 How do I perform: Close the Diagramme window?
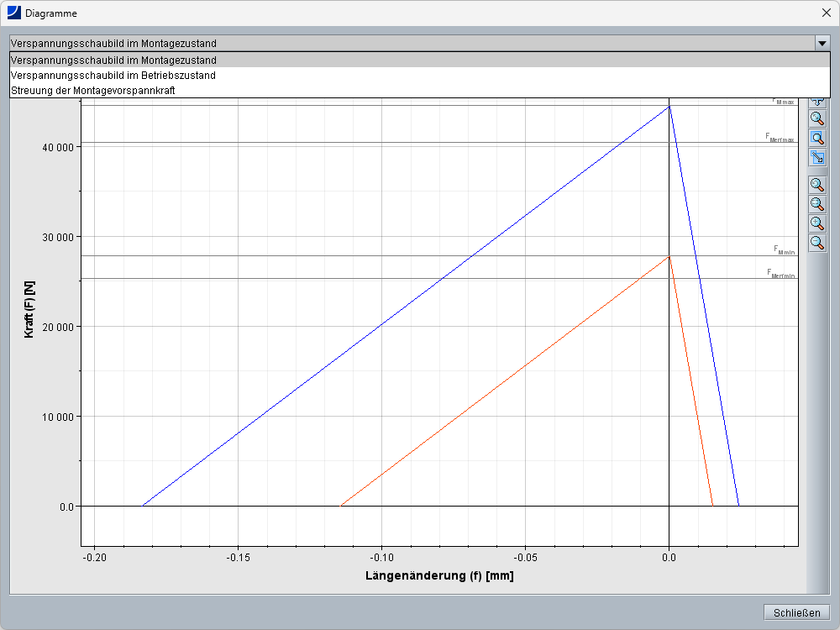point(825,13)
